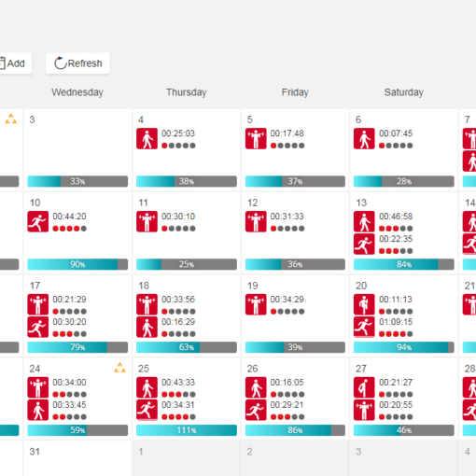Click the 39% progress bar on the 19th
476x476 pixels.
point(295,347)
